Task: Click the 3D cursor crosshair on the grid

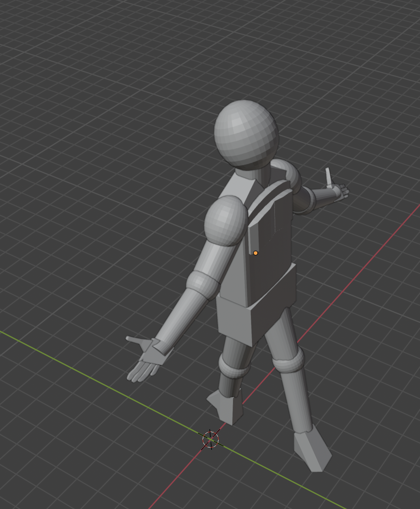Action: (x=210, y=439)
